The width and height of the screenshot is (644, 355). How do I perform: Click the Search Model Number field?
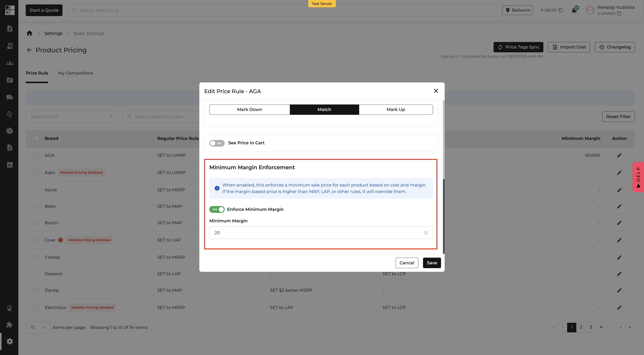point(161,117)
